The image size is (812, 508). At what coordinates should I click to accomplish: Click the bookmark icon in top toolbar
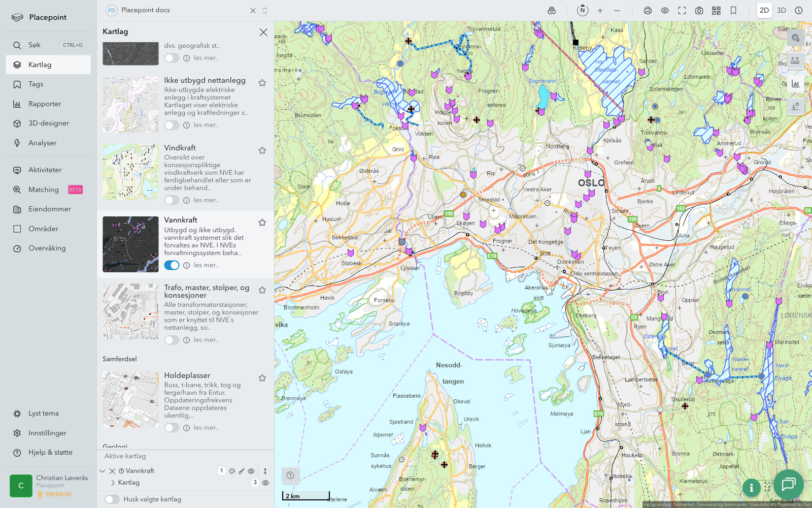tap(733, 11)
